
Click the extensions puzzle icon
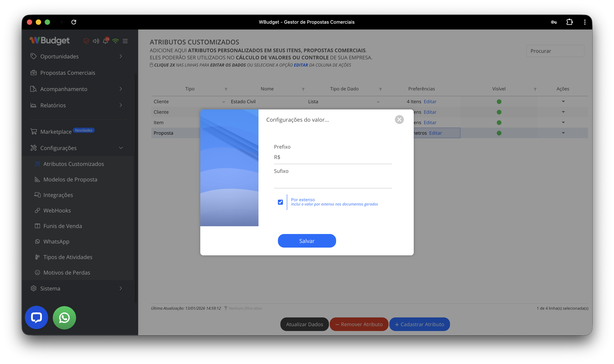pyautogui.click(x=569, y=22)
